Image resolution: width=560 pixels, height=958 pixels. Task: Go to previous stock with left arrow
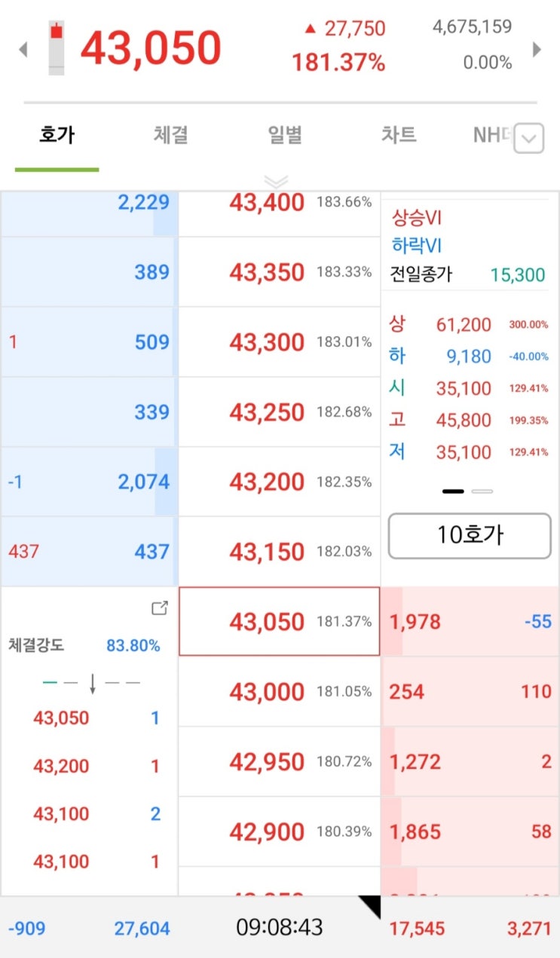tap(23, 50)
